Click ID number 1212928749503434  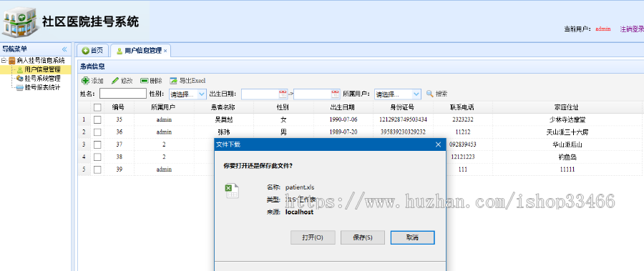tap(403, 120)
